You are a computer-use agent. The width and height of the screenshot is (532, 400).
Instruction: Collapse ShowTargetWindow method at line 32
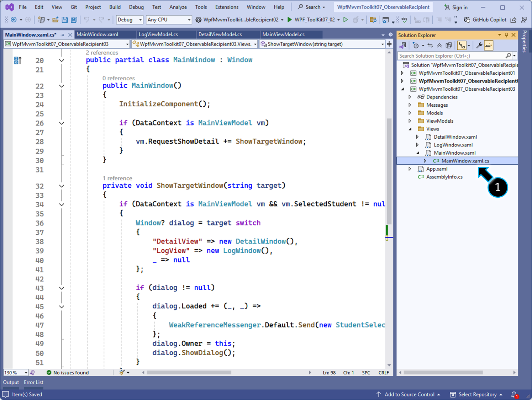[x=62, y=186]
